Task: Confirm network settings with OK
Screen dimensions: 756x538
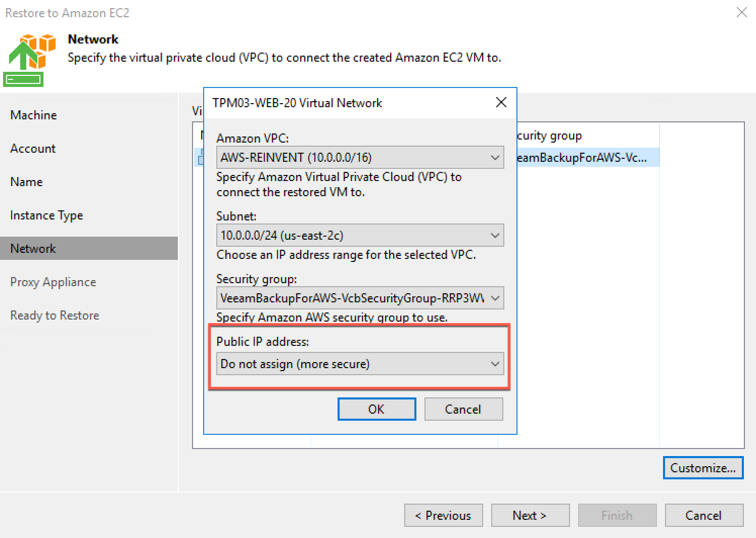Action: (376, 409)
